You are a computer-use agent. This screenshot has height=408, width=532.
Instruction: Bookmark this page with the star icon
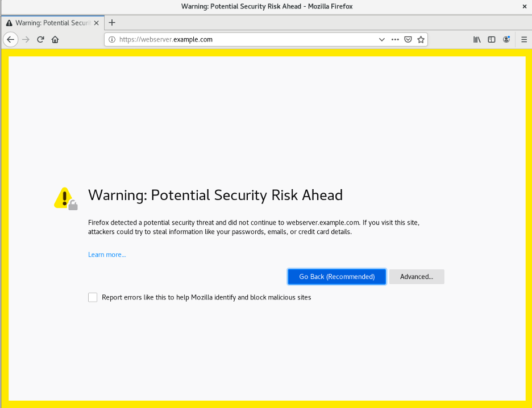point(421,39)
